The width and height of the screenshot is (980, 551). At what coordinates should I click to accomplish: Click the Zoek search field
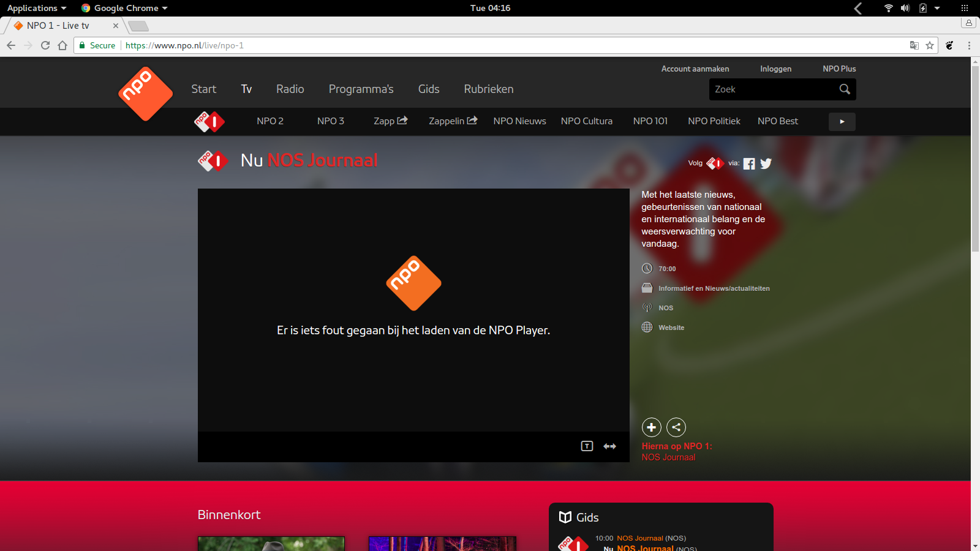click(x=772, y=89)
